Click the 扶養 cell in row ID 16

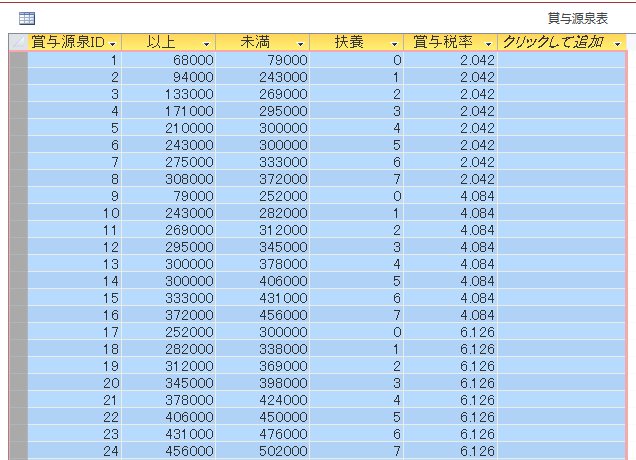click(358, 315)
